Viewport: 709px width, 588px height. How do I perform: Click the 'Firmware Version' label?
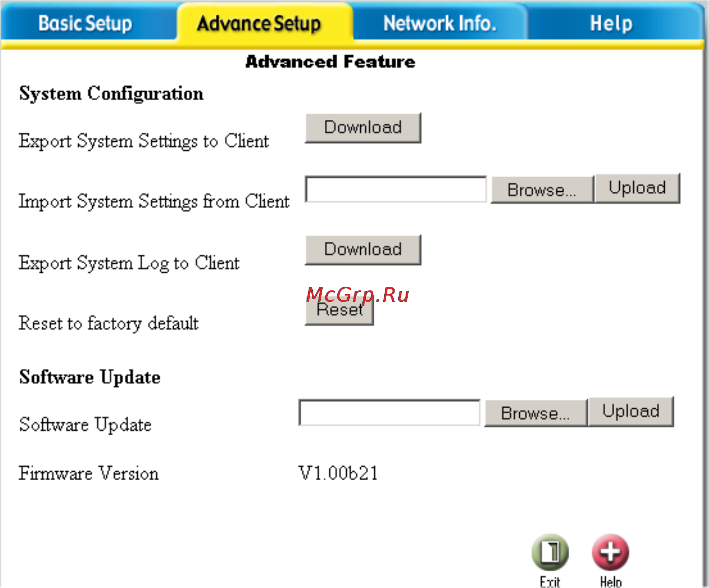(x=89, y=473)
